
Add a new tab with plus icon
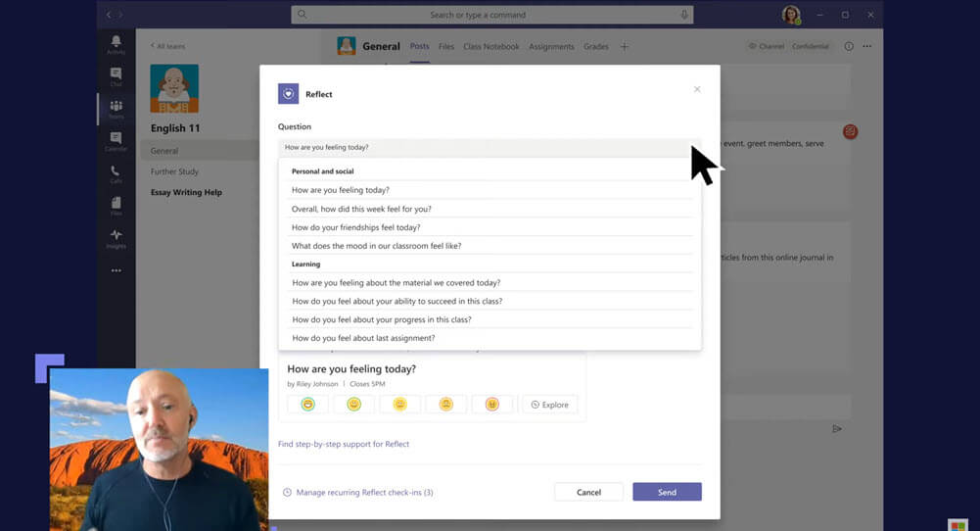(624, 46)
